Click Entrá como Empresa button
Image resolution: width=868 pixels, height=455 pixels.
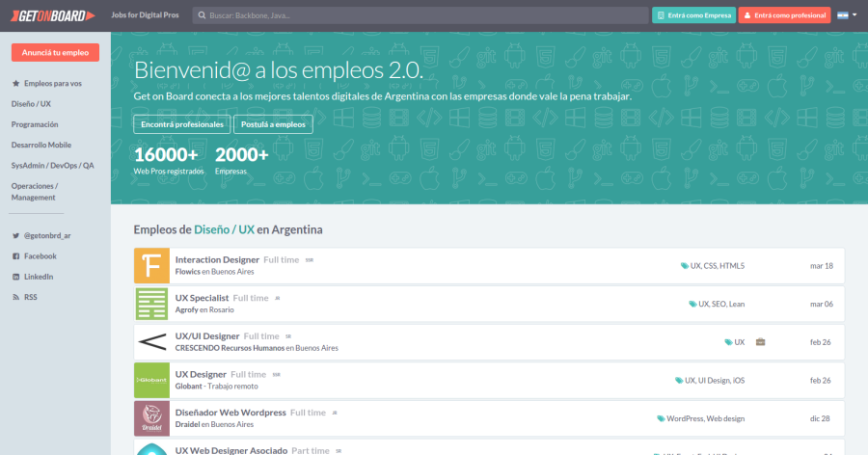click(x=693, y=15)
